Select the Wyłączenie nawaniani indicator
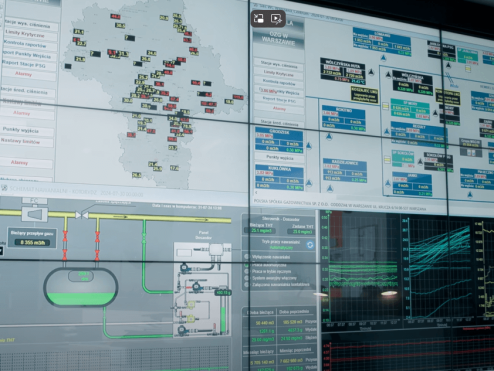 (x=247, y=256)
